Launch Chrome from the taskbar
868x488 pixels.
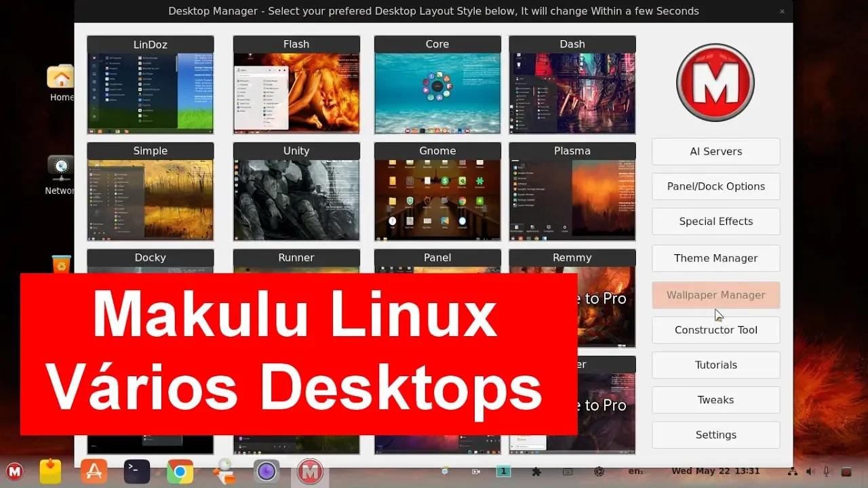(x=180, y=472)
